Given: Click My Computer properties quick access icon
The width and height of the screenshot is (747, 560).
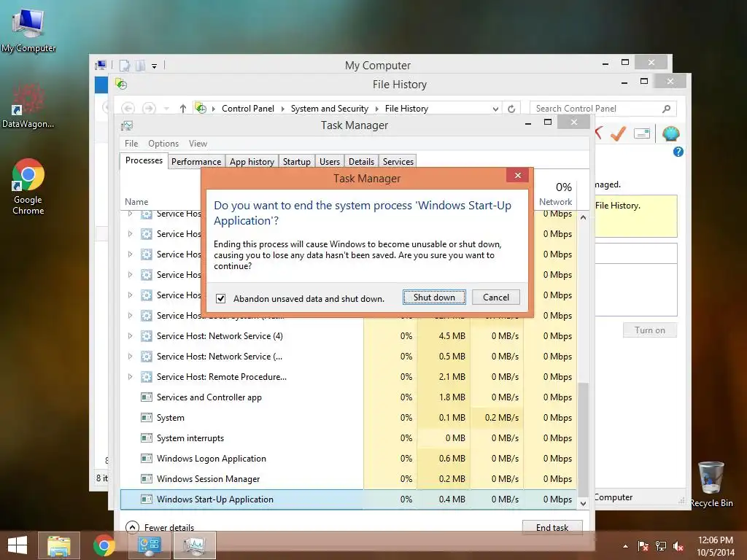Looking at the screenshot, I should coord(125,66).
